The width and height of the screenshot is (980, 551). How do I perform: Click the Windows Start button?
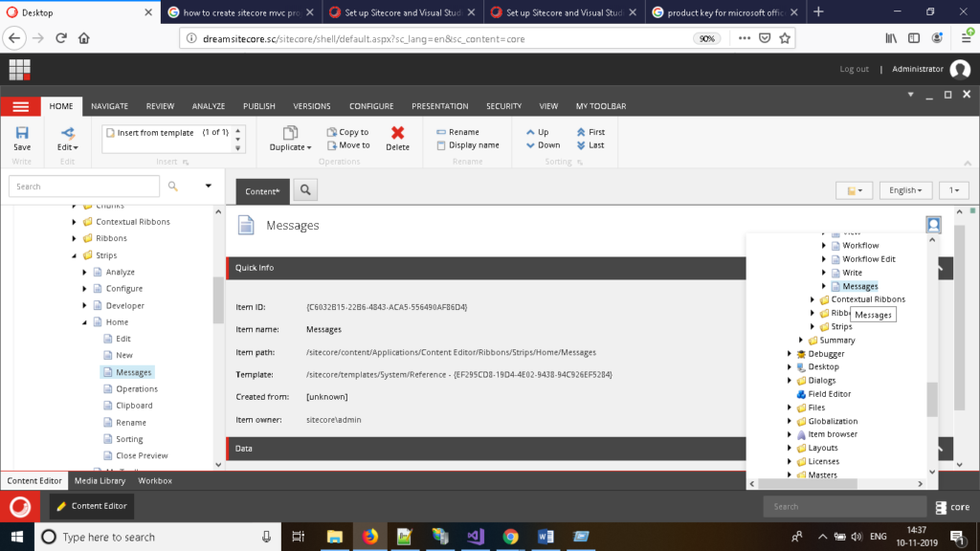tap(17, 537)
